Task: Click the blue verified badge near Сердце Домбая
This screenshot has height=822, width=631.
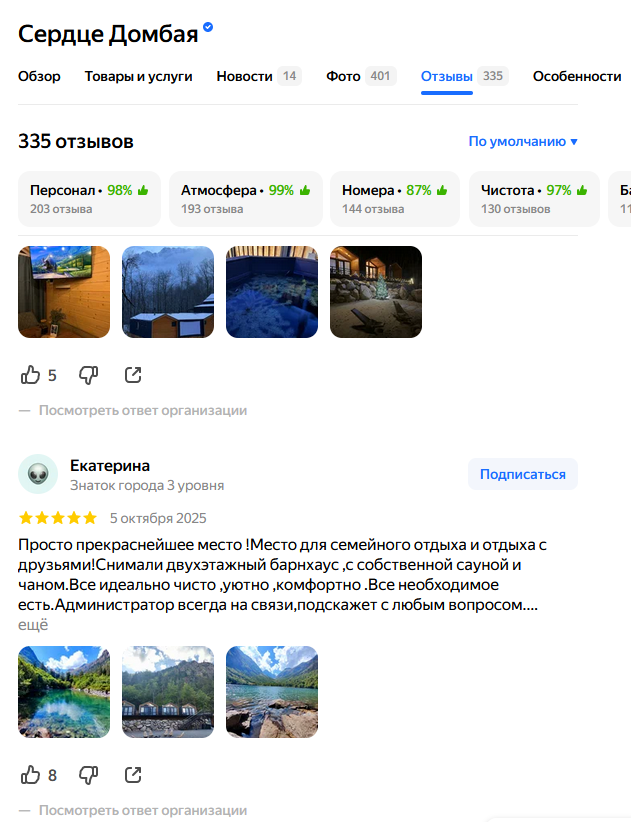Action: (208, 27)
